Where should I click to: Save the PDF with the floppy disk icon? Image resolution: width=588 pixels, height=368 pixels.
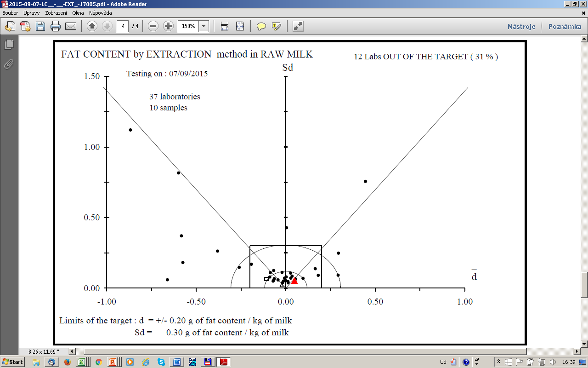point(40,26)
